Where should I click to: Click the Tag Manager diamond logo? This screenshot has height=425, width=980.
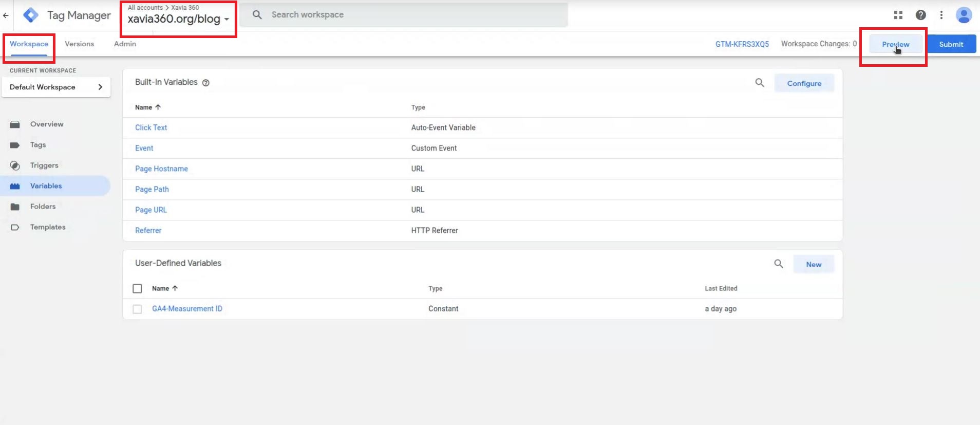(x=31, y=15)
